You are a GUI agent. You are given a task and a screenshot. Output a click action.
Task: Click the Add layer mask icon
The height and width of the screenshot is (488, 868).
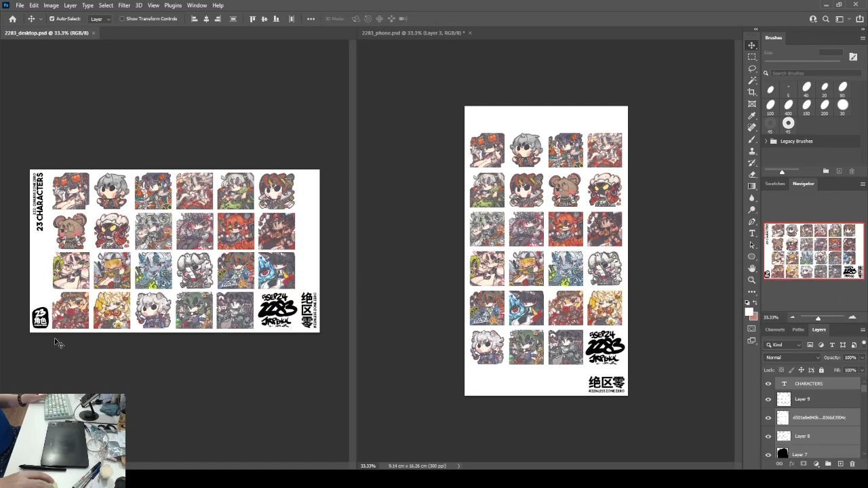click(804, 464)
